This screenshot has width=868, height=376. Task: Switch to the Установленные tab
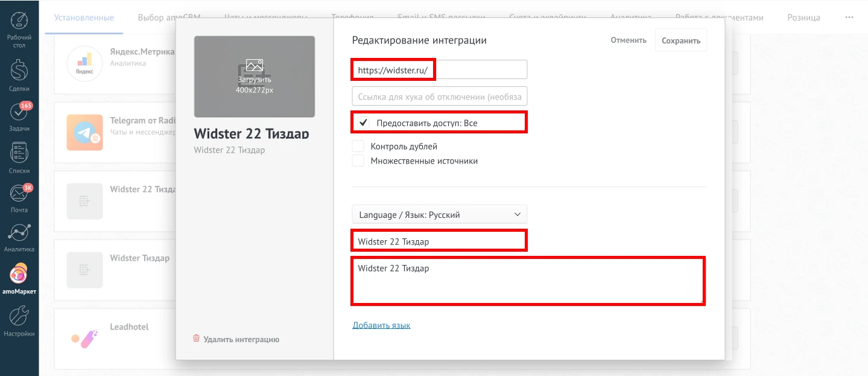(84, 18)
